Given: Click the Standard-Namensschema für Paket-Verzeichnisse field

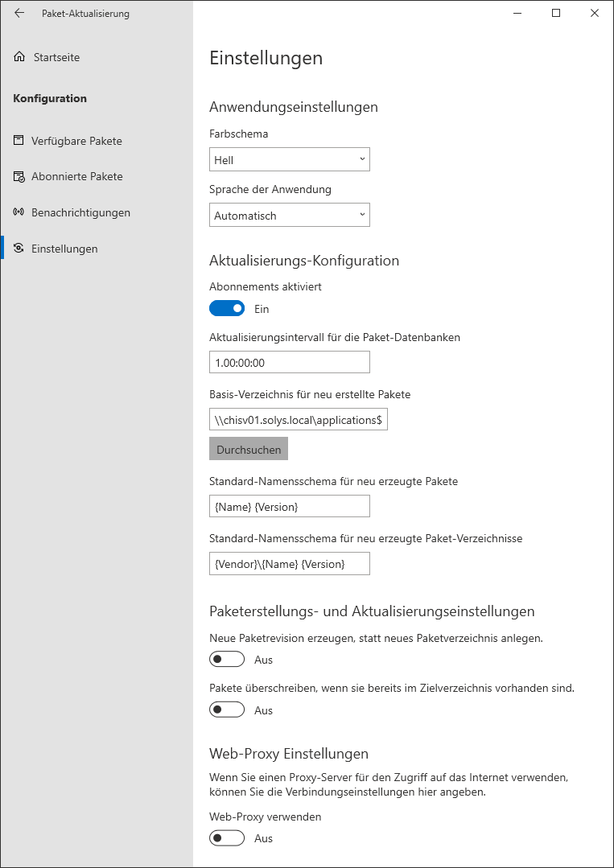Looking at the screenshot, I should coord(289,564).
